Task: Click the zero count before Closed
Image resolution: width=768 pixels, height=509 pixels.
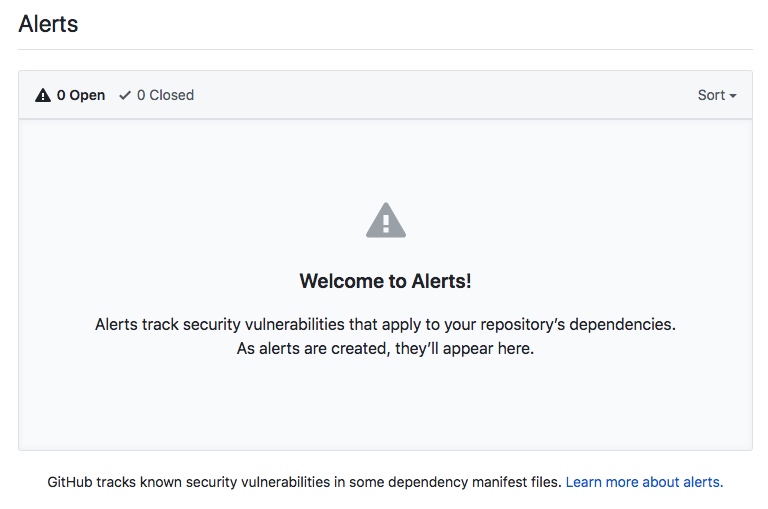Action: (141, 95)
